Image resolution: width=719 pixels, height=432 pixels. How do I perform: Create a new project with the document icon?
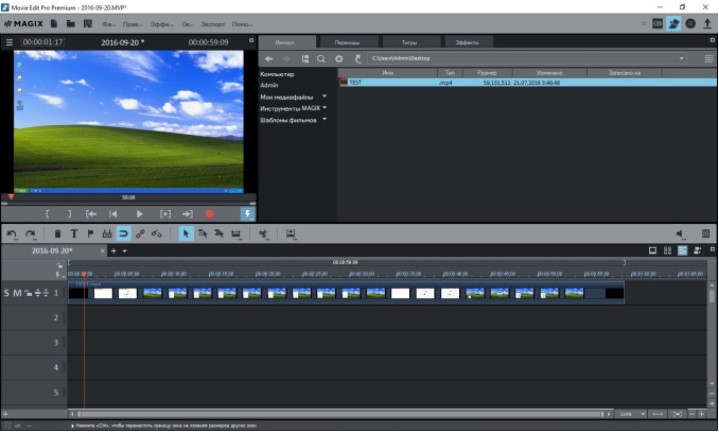(54, 23)
